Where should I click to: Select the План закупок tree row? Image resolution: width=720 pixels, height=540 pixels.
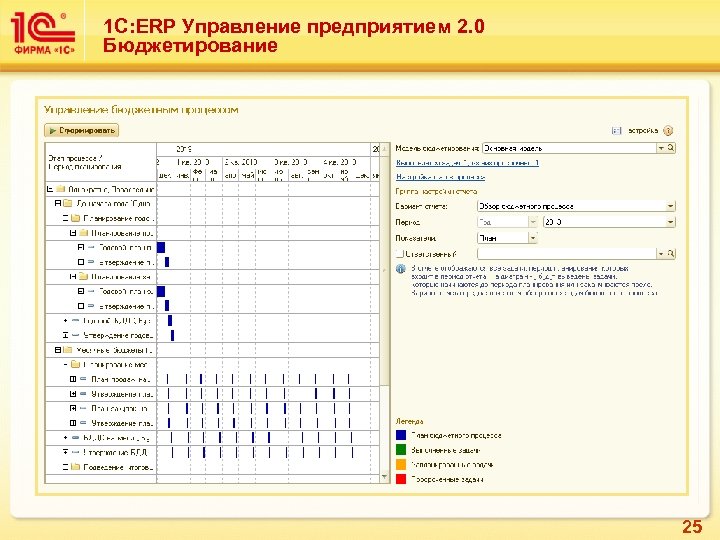101,408
